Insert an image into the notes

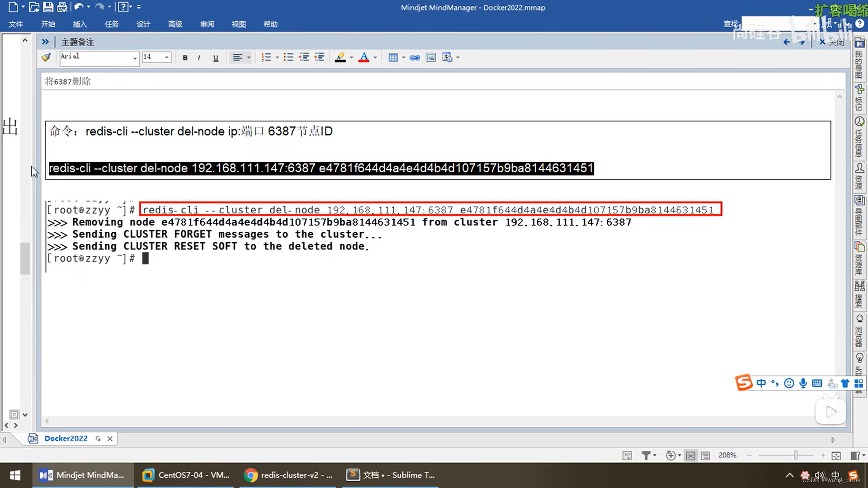click(x=431, y=57)
